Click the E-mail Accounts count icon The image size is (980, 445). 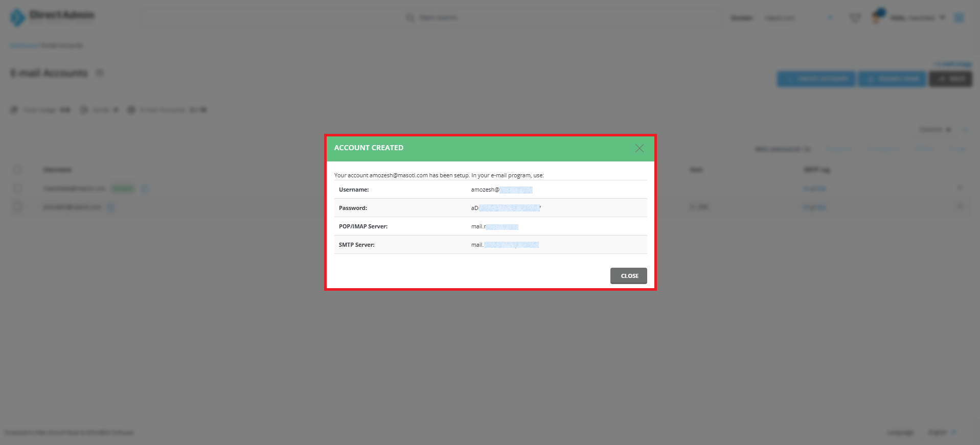pyautogui.click(x=131, y=110)
